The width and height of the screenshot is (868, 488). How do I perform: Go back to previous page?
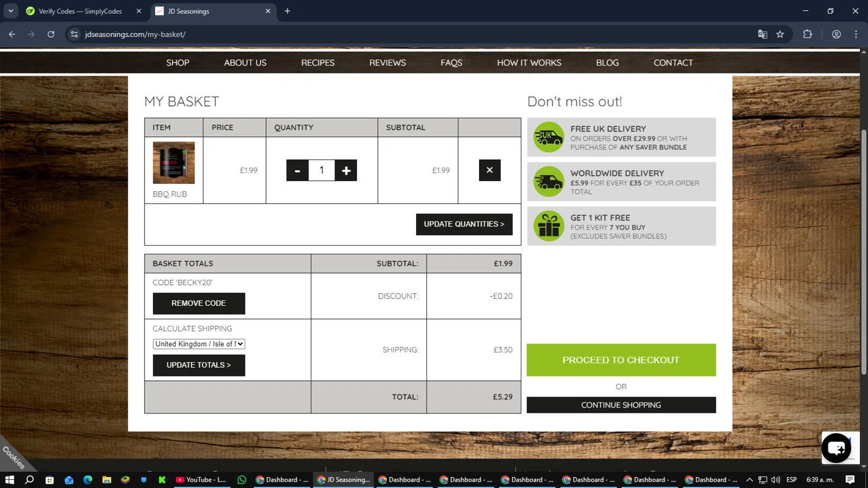[x=12, y=34]
